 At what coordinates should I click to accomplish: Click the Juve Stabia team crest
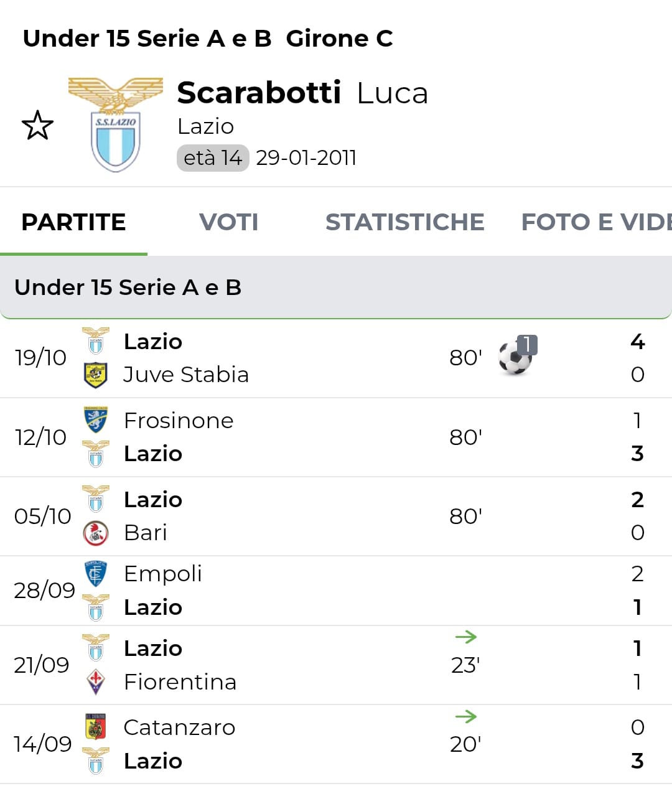[x=96, y=375]
